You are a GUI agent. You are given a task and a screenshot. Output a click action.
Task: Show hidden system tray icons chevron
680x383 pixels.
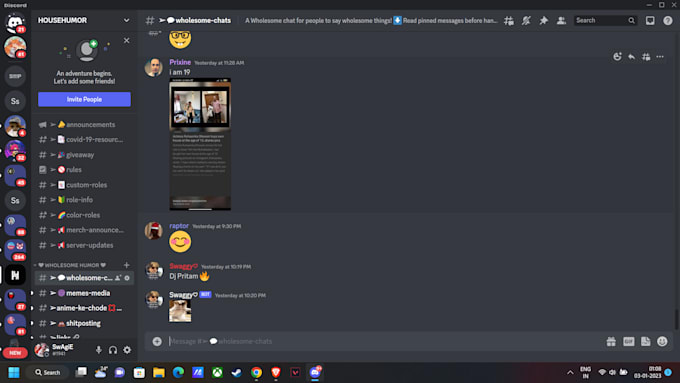click(x=570, y=373)
